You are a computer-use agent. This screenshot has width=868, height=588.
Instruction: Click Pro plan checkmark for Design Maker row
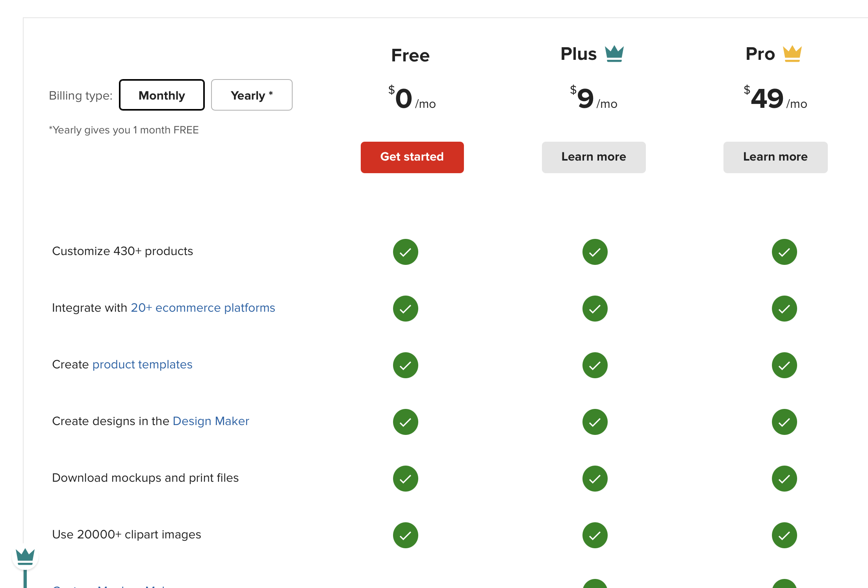pyautogui.click(x=784, y=422)
